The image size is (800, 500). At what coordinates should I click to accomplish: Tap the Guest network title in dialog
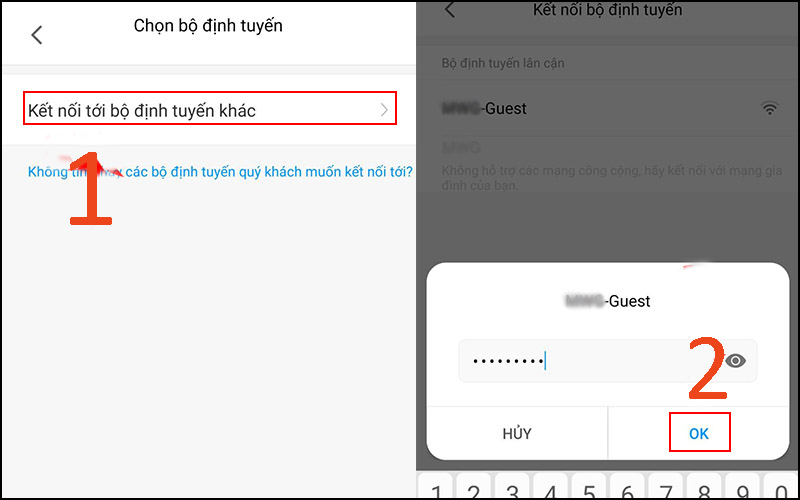tap(608, 301)
